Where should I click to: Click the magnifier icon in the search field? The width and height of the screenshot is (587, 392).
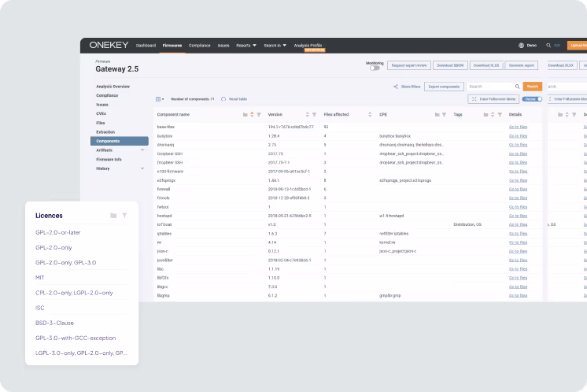click(517, 87)
